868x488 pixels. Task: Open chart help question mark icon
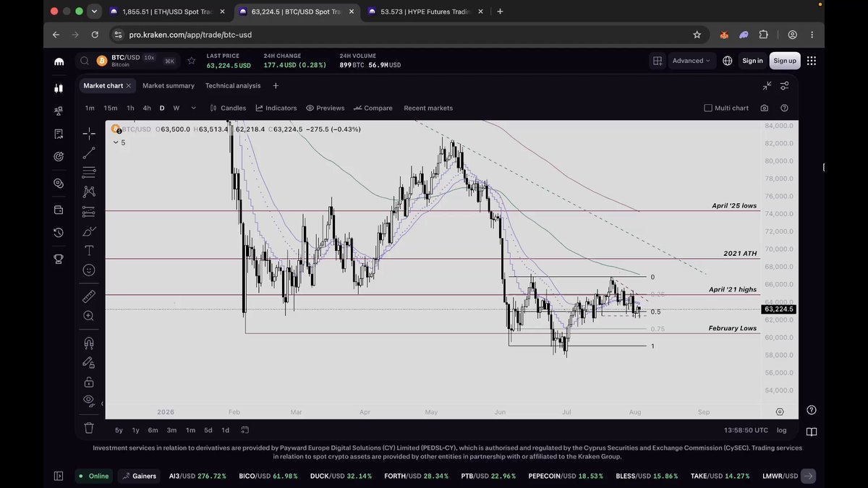pos(784,108)
